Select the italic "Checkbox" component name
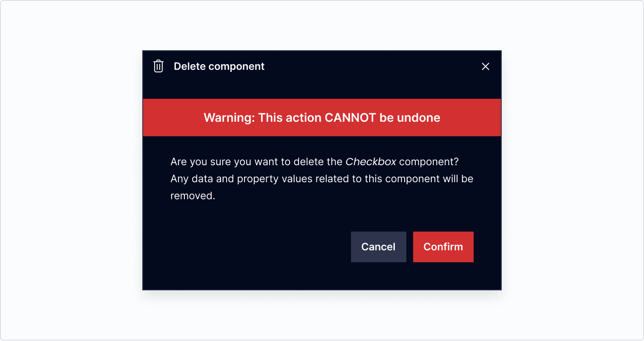 pyautogui.click(x=371, y=162)
